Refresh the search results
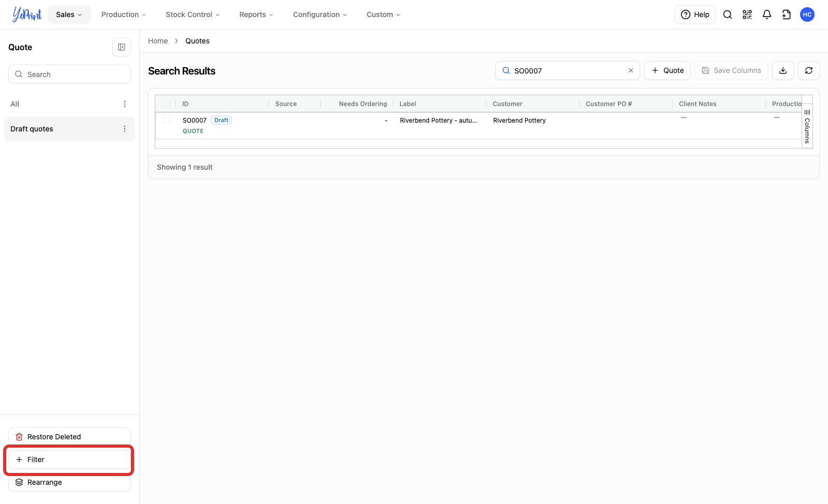This screenshot has height=504, width=828. pos(809,70)
